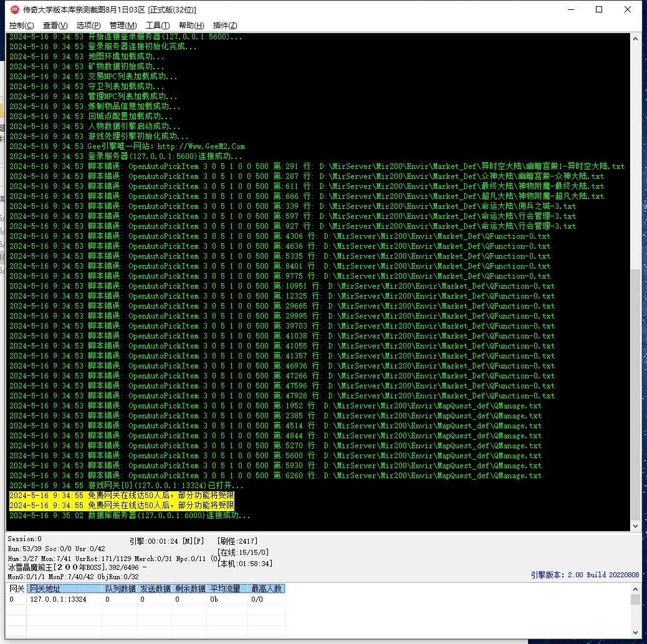647x644 pixels.
Task: Open the 帮助(H) menu
Action: (x=191, y=26)
